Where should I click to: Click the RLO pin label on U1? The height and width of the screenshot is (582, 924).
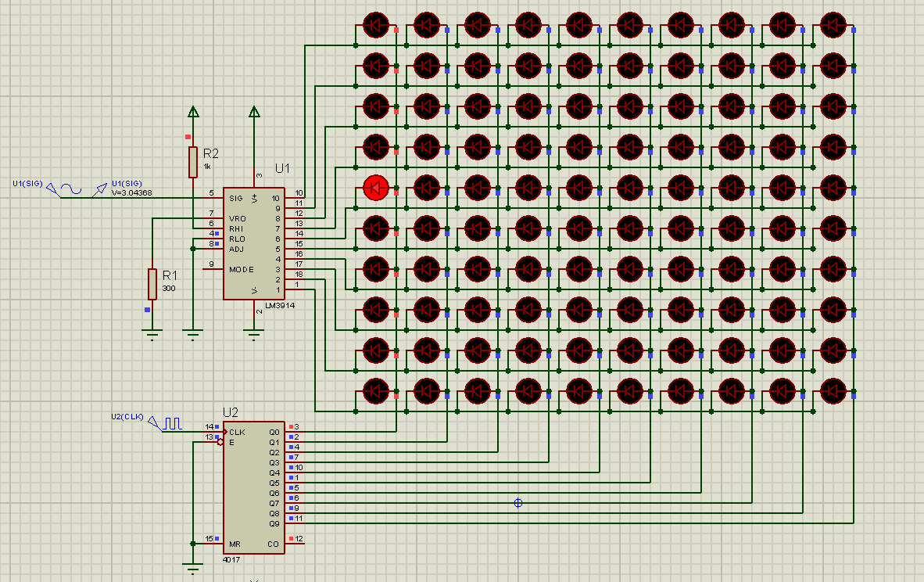pyautogui.click(x=237, y=239)
